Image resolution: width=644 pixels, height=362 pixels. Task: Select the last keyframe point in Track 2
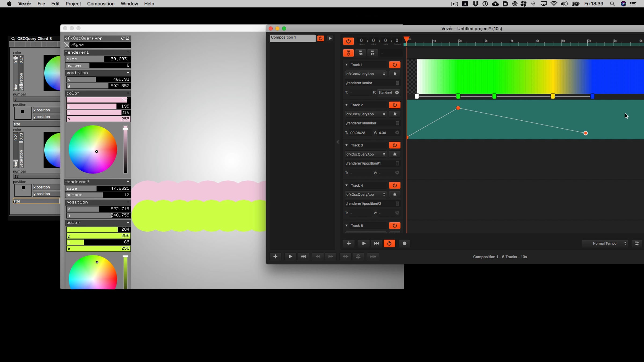click(x=586, y=133)
